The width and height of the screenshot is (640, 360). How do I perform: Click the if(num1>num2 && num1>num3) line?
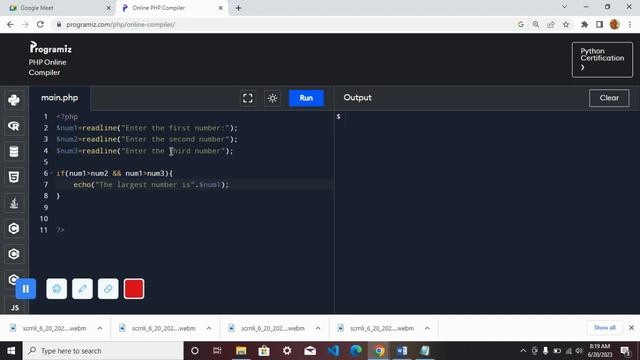[115, 173]
